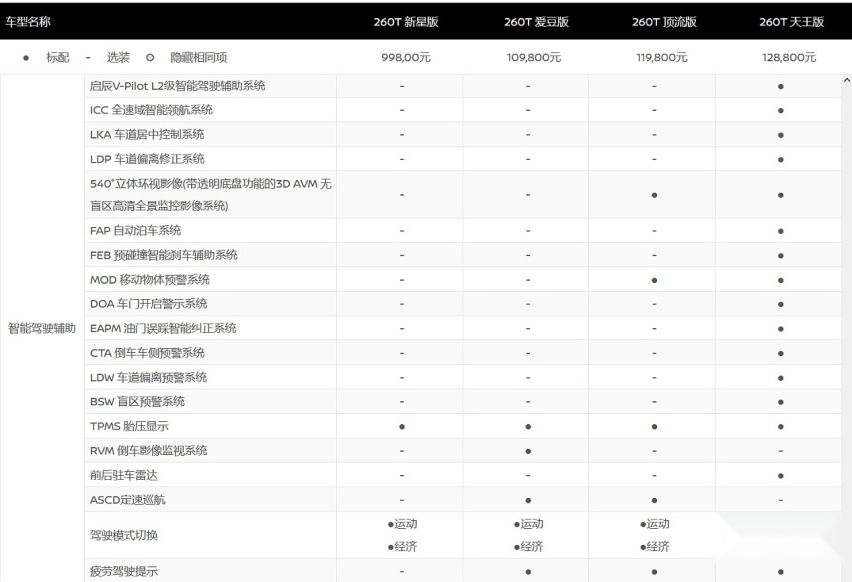Select the 疲劳驾驶提示 row
This screenshot has width=852, height=582.
[463, 571]
